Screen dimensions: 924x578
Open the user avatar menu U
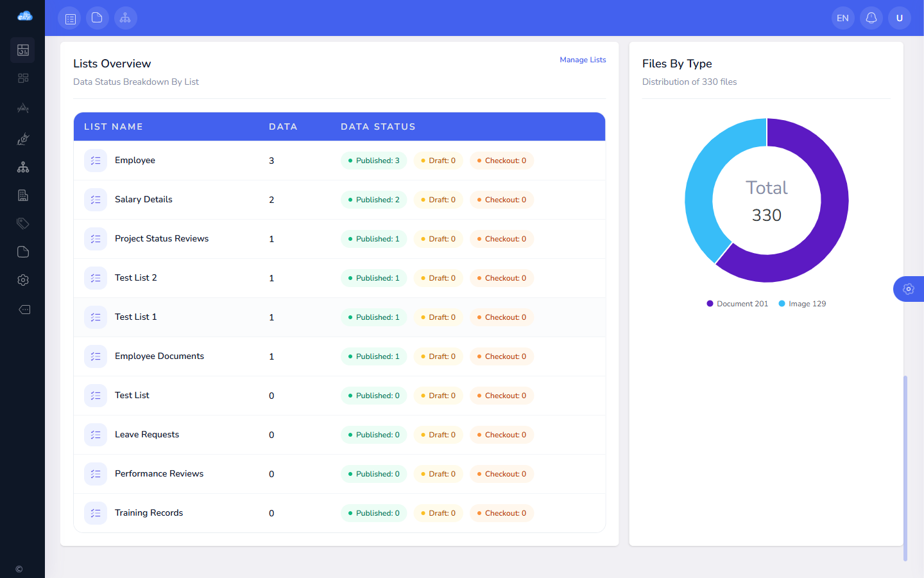[x=900, y=18]
